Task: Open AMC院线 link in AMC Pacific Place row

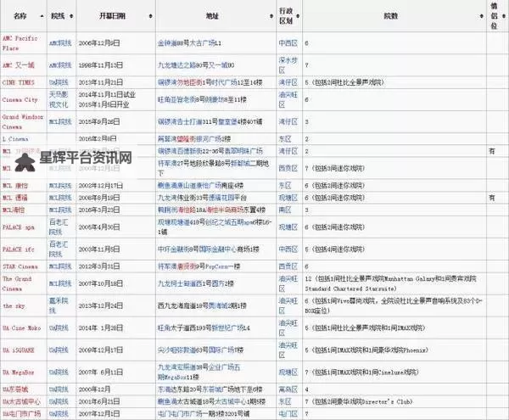Action: [60, 43]
